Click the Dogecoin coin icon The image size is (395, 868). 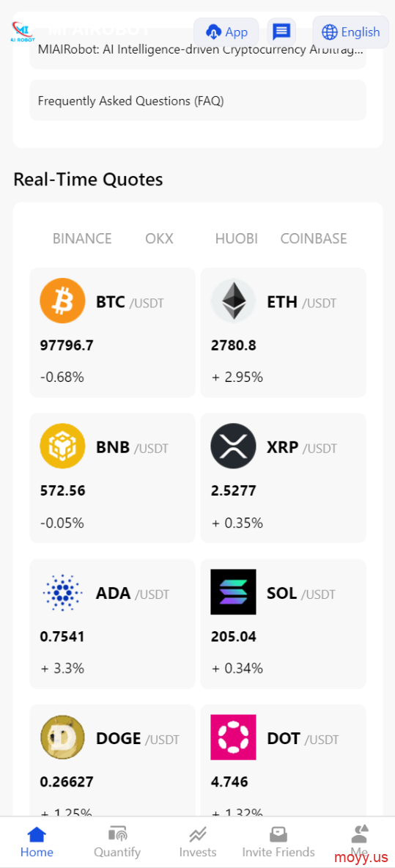pos(62,738)
